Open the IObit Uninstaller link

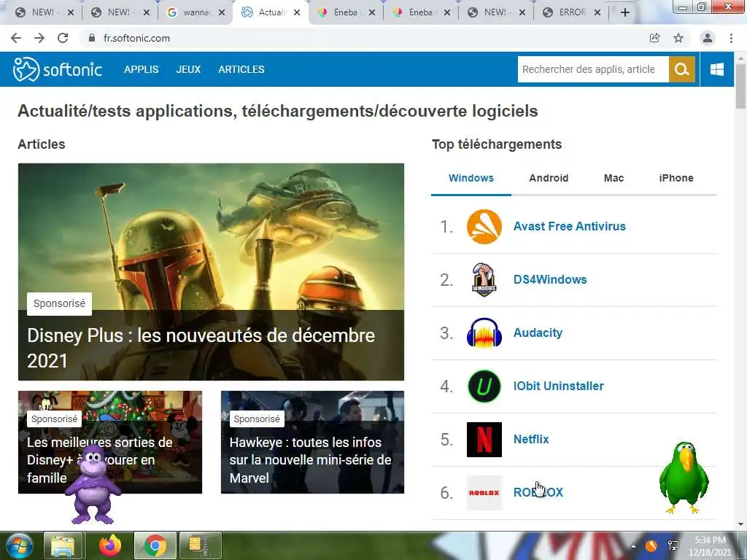[558, 386]
